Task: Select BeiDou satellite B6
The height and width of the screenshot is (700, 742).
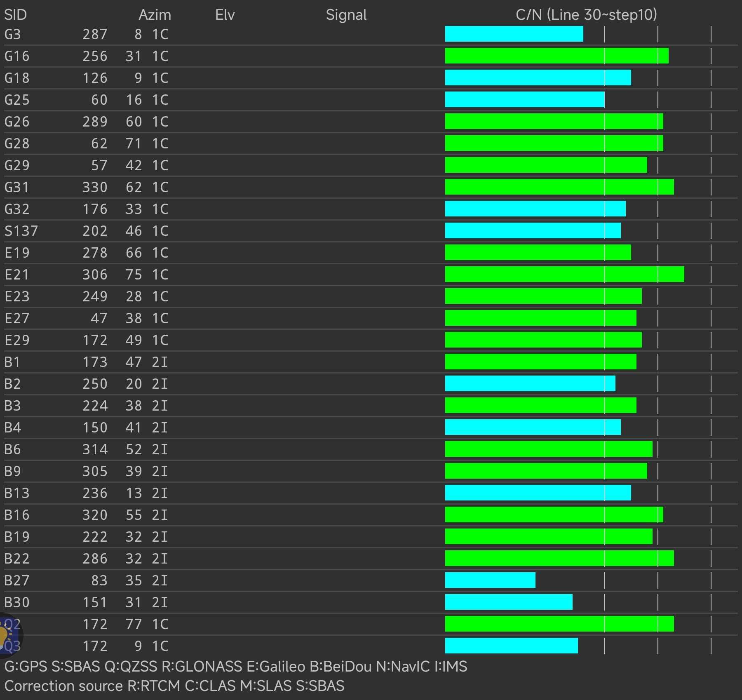Action: (x=12, y=449)
